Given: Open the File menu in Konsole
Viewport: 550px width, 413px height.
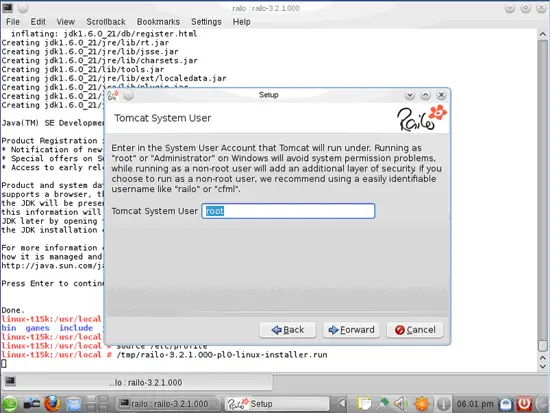Looking at the screenshot, I should tap(13, 22).
